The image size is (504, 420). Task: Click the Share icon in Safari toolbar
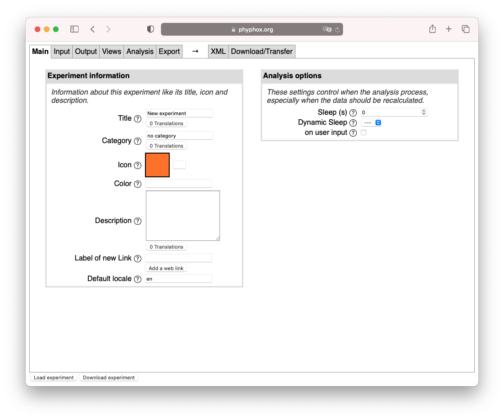click(x=432, y=29)
